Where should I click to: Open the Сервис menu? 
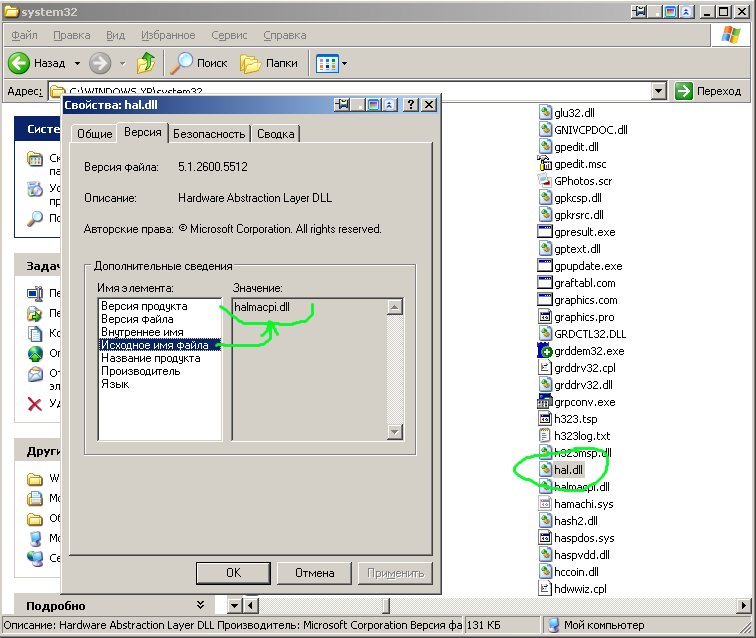(x=229, y=35)
